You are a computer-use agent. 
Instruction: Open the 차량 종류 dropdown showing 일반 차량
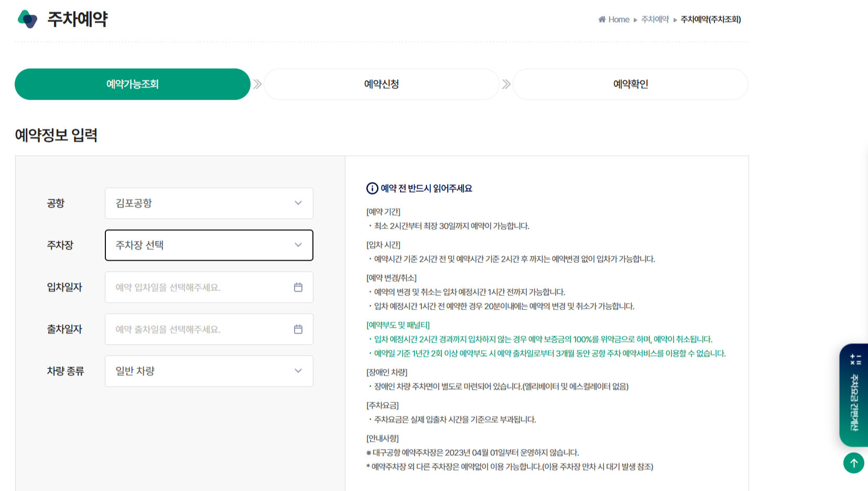[x=209, y=371]
